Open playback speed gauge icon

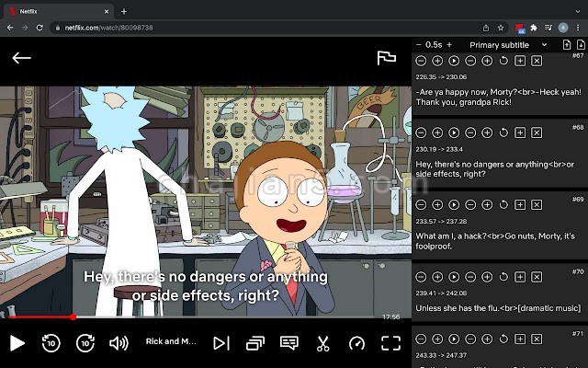coord(356,343)
